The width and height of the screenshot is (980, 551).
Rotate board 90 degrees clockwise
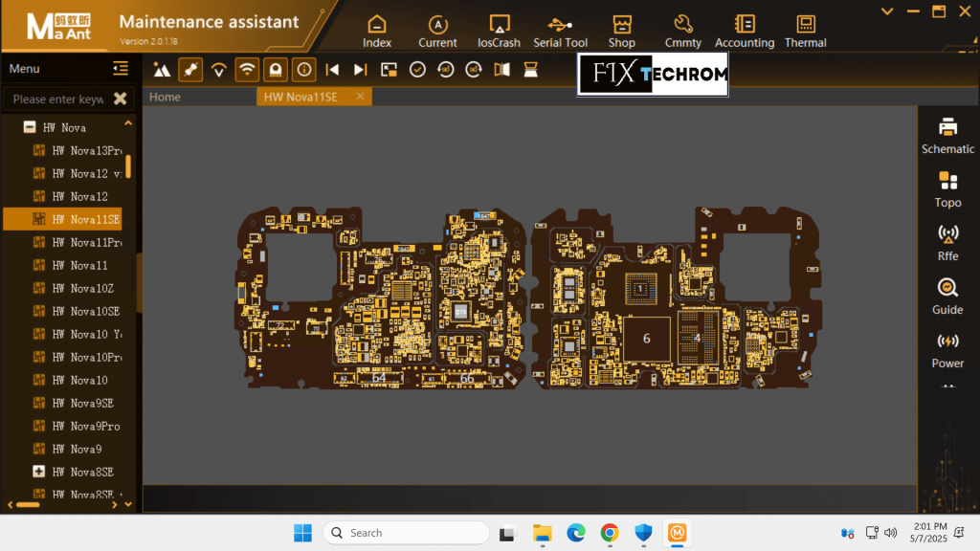(x=474, y=70)
